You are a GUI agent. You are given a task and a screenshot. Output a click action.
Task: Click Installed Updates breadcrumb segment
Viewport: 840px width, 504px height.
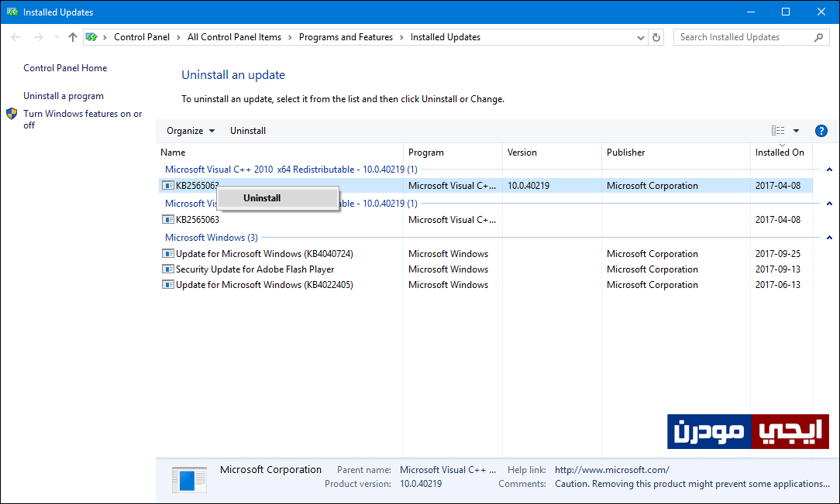[x=445, y=37]
